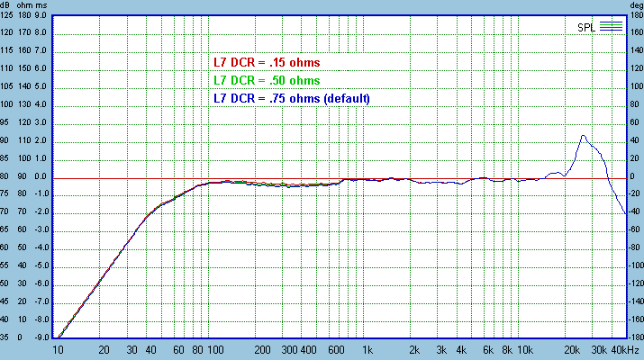Click the blue curve peak near 25 kHz
The height and width of the screenshot is (360, 644).
584,136
